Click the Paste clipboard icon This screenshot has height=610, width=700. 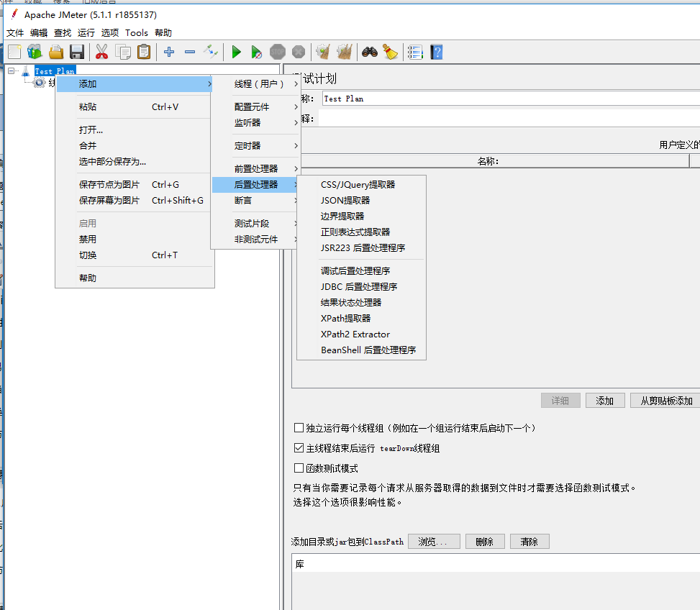coord(144,53)
